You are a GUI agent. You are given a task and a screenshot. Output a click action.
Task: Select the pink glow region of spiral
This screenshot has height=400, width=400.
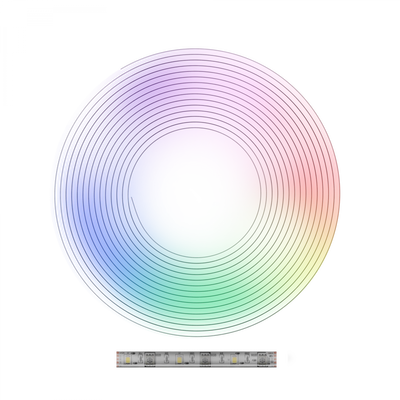(260, 93)
